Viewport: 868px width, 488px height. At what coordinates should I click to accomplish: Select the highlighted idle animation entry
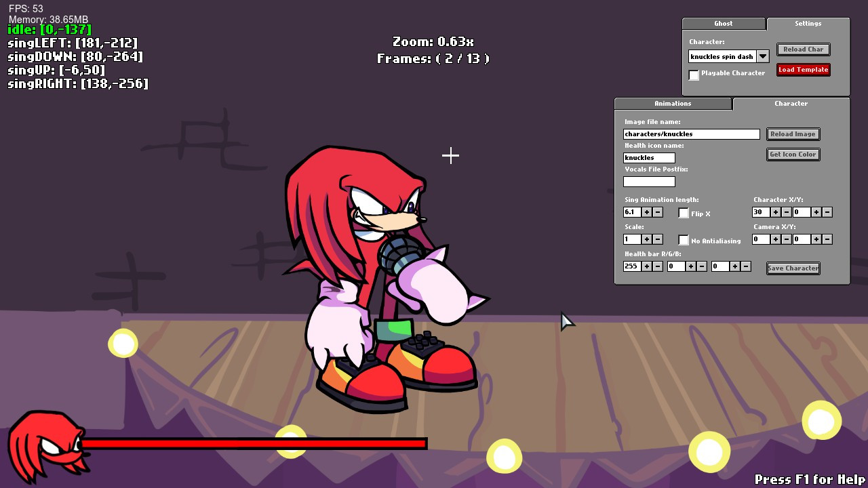click(x=49, y=30)
